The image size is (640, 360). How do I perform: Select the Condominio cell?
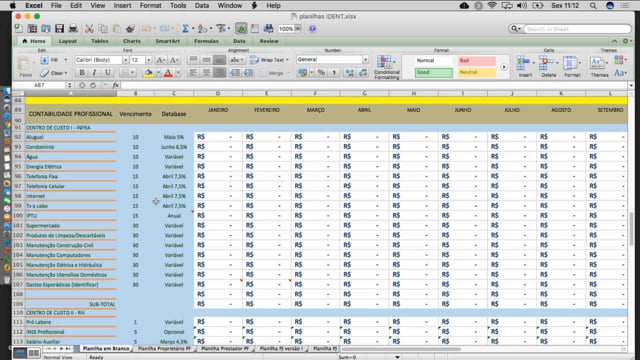[x=70, y=147]
